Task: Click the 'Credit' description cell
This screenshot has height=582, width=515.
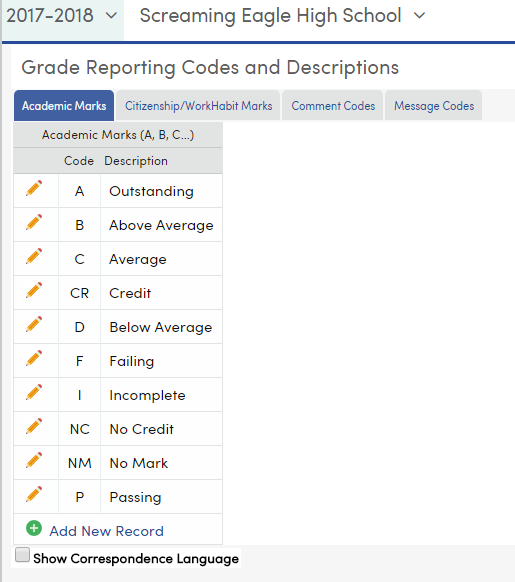Action: pos(162,293)
